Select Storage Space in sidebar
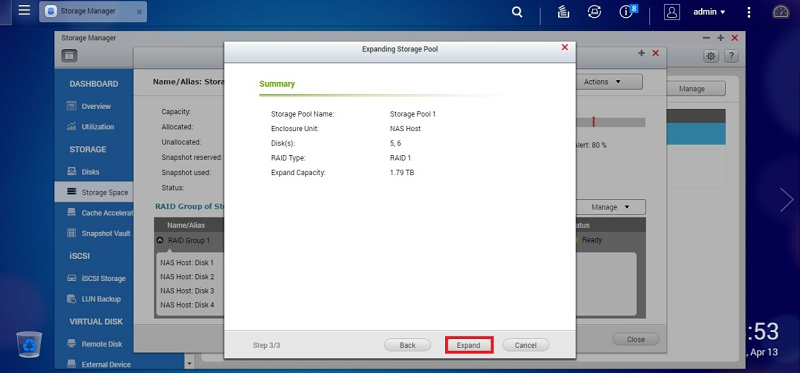800x373 pixels. click(x=94, y=192)
